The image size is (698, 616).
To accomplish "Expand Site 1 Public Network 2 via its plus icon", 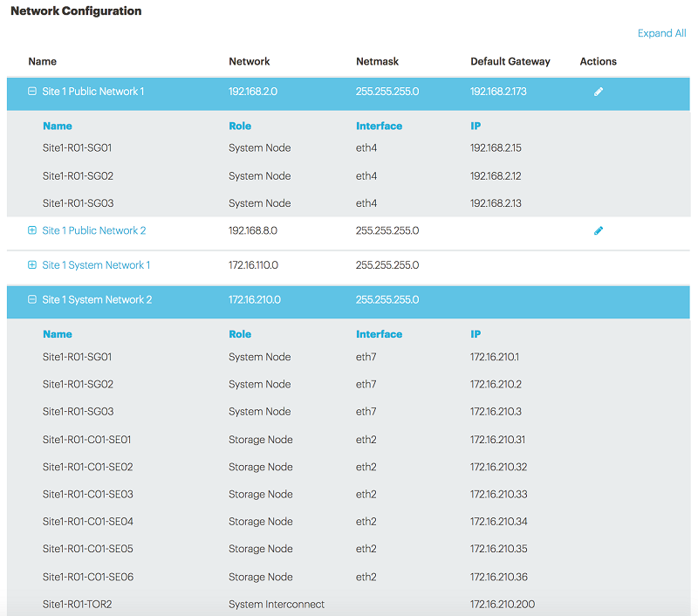I will (31, 230).
